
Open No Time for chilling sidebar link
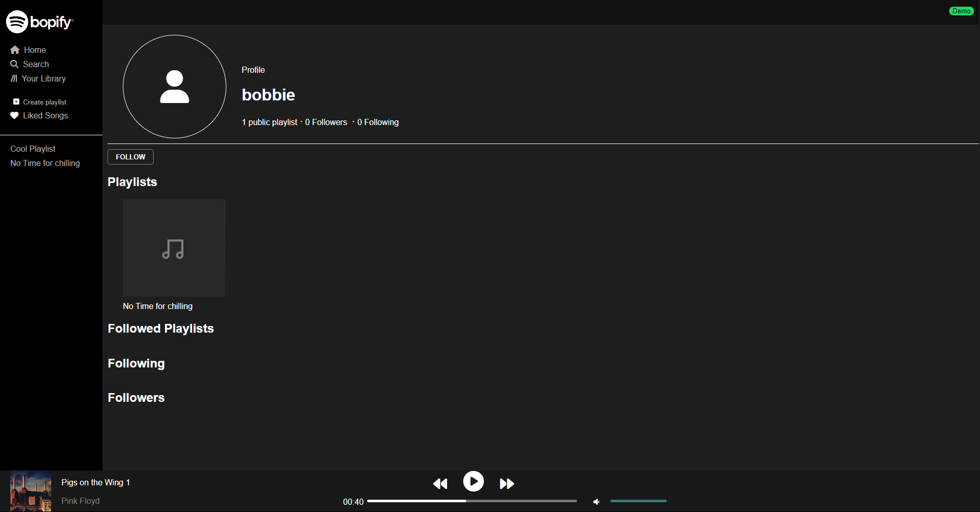(45, 163)
